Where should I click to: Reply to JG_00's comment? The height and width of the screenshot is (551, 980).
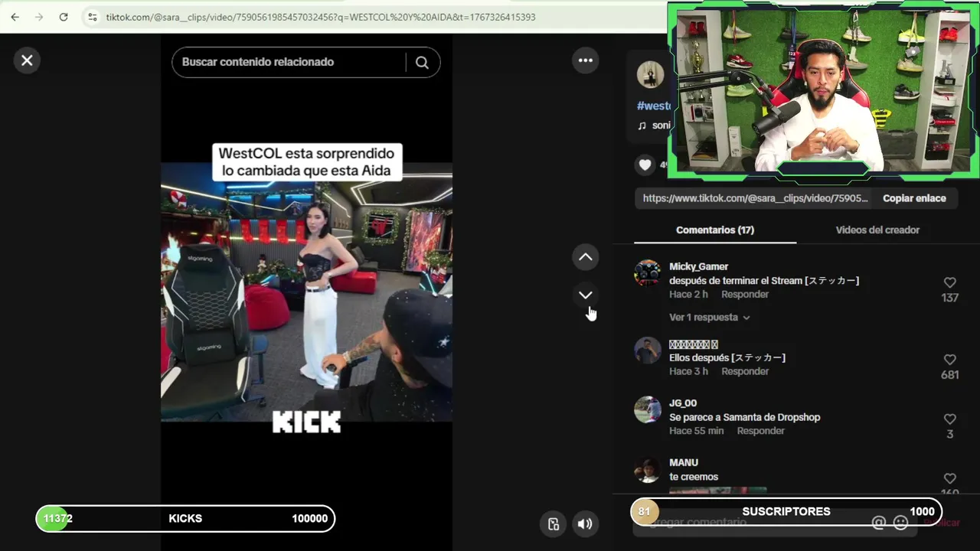click(x=760, y=432)
